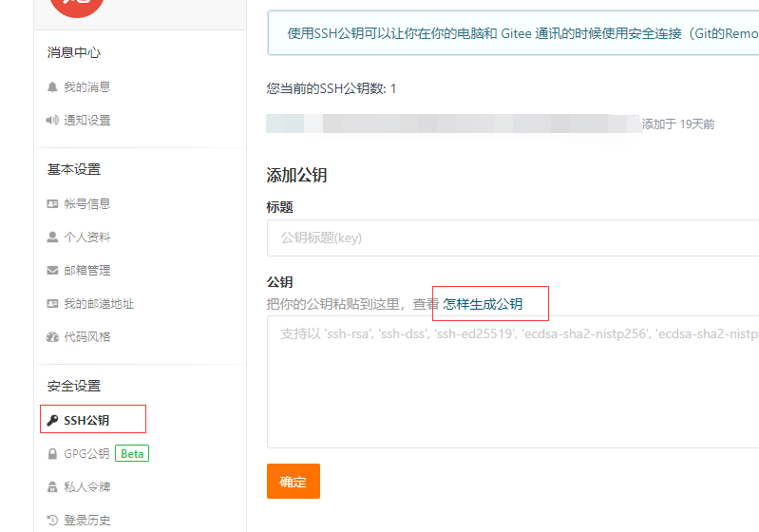Focus the 公钥标题(key) input field
Screen dimensions: 759x532
[x=513, y=237]
